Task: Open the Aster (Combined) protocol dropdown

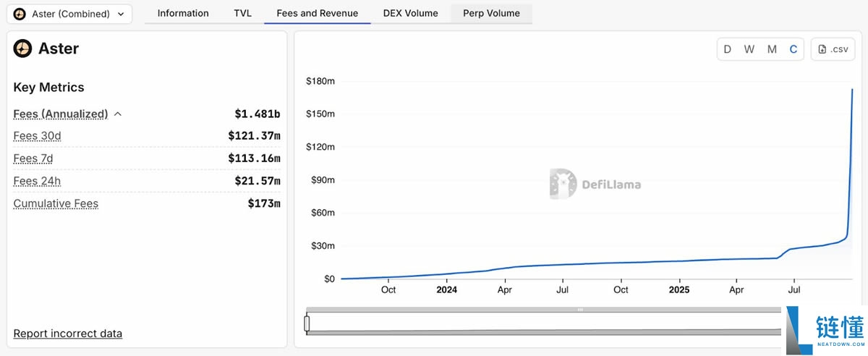Action: (x=69, y=14)
